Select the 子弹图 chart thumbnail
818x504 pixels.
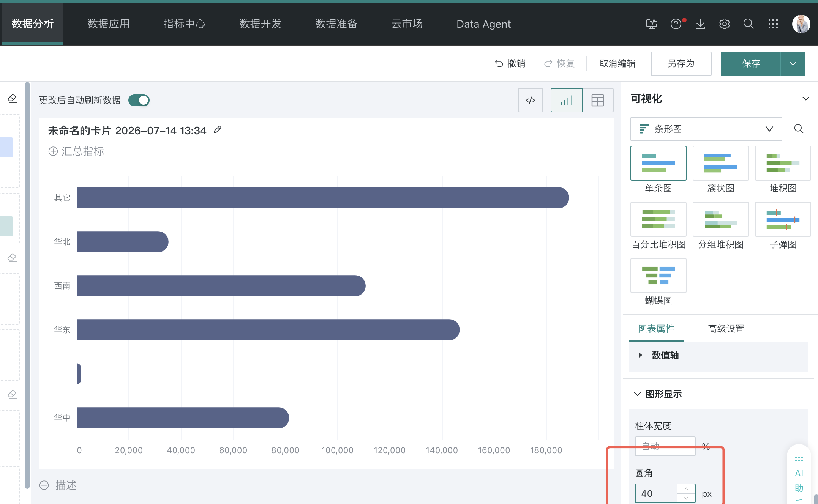(x=783, y=219)
